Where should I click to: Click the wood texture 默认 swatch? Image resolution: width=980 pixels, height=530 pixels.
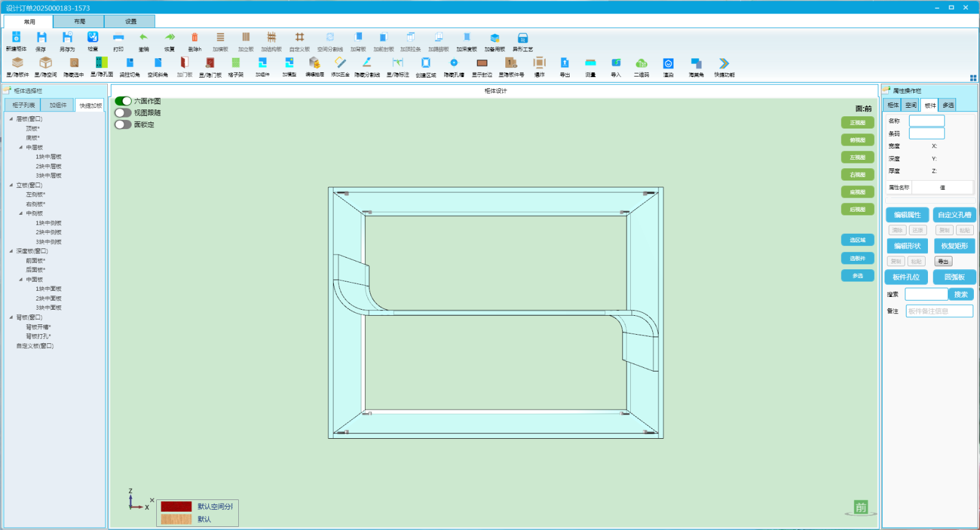(176, 519)
